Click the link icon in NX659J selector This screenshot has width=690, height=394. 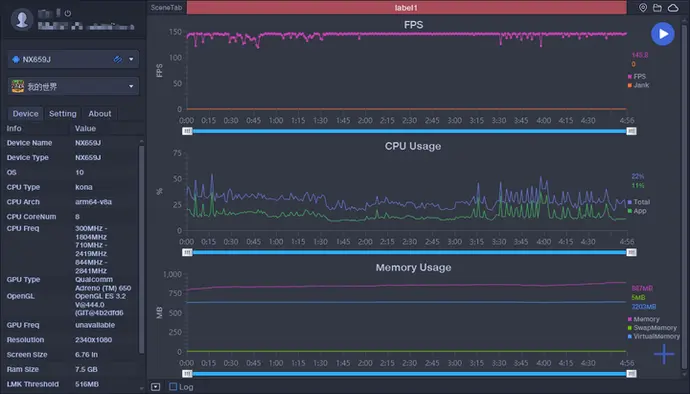tap(117, 59)
